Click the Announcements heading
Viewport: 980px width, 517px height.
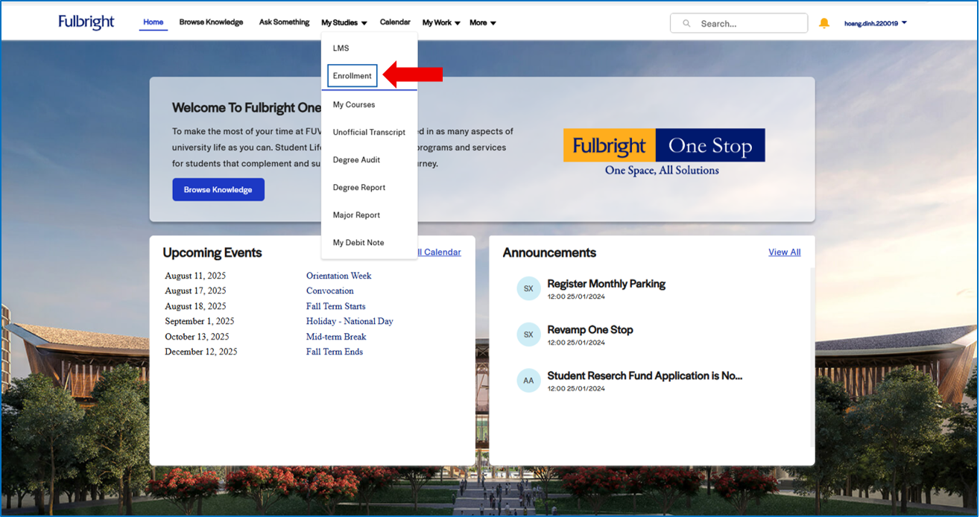click(549, 253)
